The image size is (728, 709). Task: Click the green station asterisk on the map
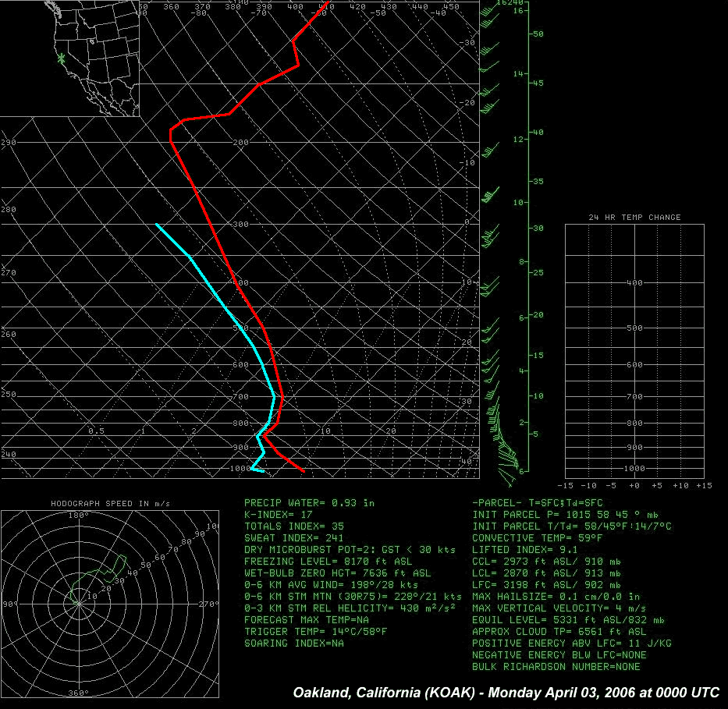coord(61,59)
